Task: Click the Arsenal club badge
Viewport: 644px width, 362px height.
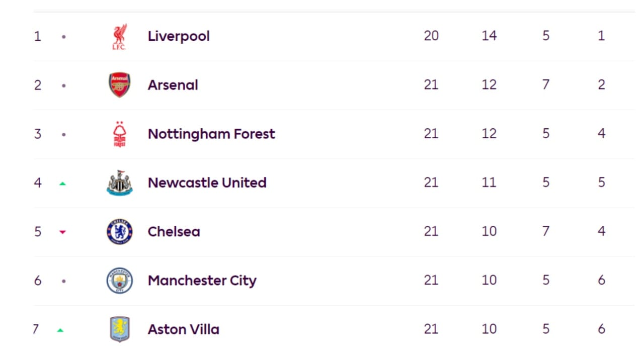Action: tap(119, 85)
